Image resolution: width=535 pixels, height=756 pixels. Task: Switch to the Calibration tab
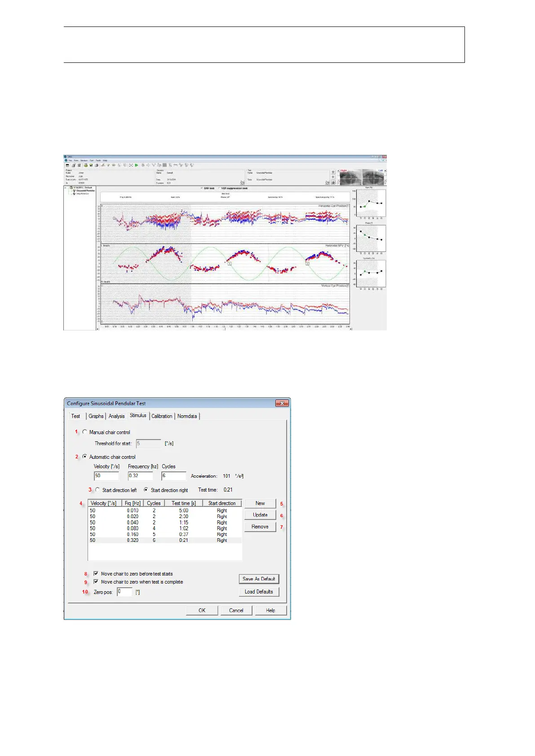tap(162, 416)
